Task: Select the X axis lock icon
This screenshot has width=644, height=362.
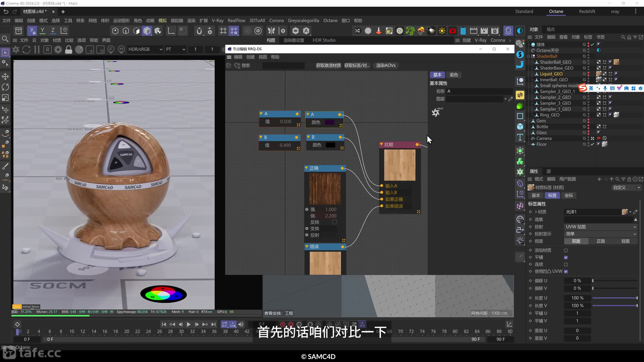Action: [32, 31]
